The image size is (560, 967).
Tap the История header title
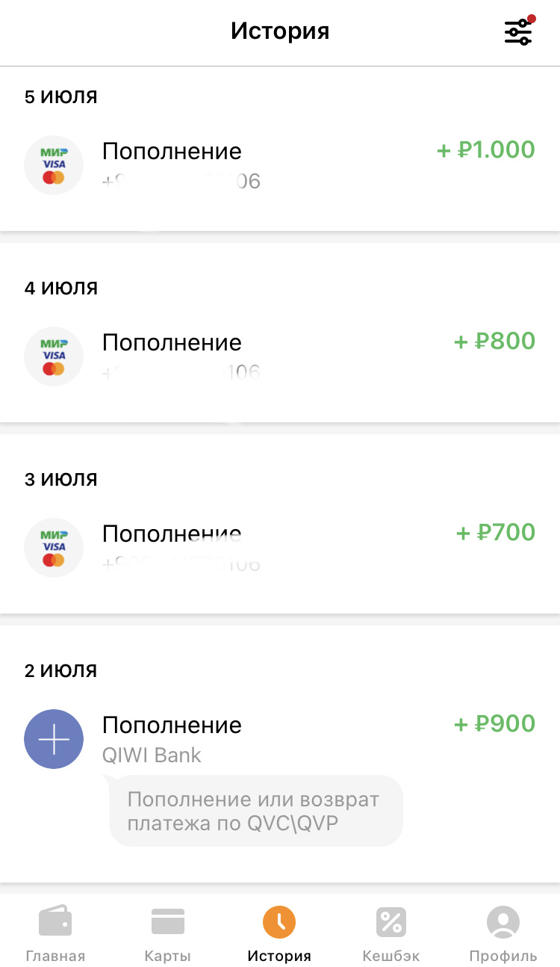click(x=280, y=31)
